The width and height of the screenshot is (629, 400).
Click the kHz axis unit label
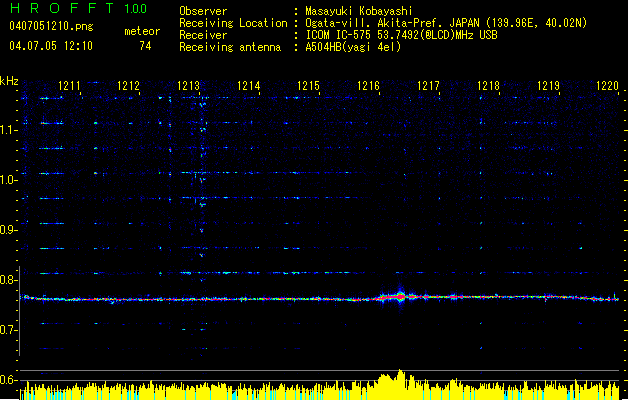point(9,81)
